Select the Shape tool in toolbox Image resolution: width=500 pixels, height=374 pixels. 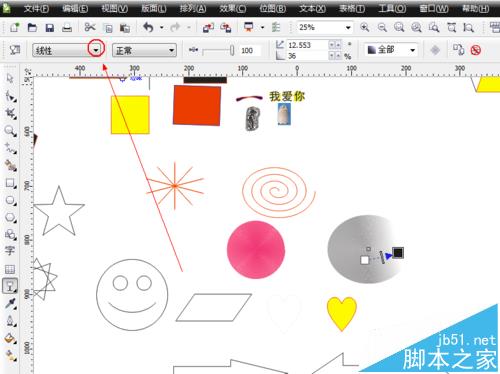click(x=10, y=96)
